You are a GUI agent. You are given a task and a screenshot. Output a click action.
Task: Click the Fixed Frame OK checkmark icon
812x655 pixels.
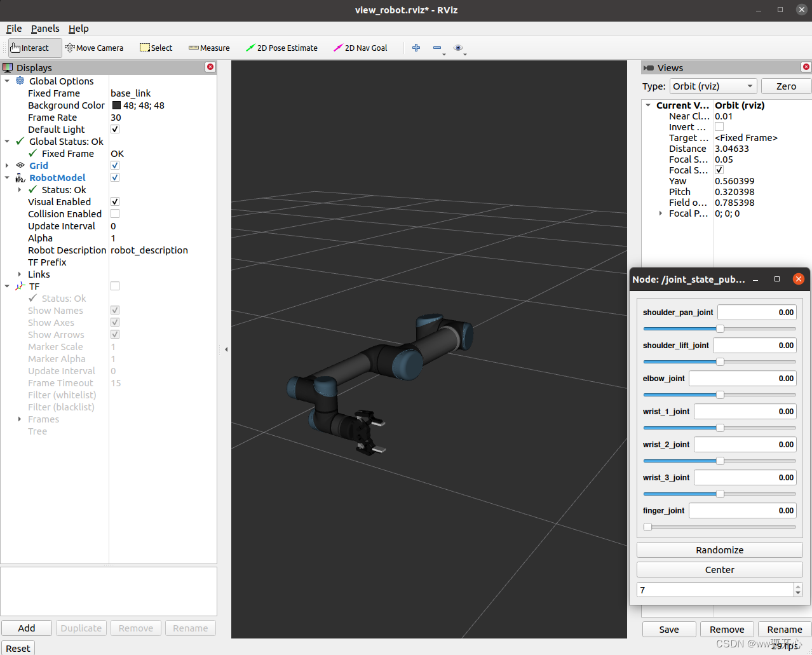33,153
